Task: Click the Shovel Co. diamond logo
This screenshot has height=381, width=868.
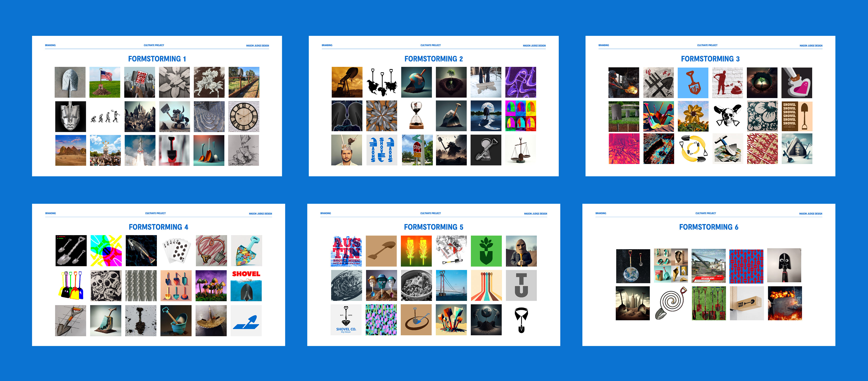Action: coord(346,320)
